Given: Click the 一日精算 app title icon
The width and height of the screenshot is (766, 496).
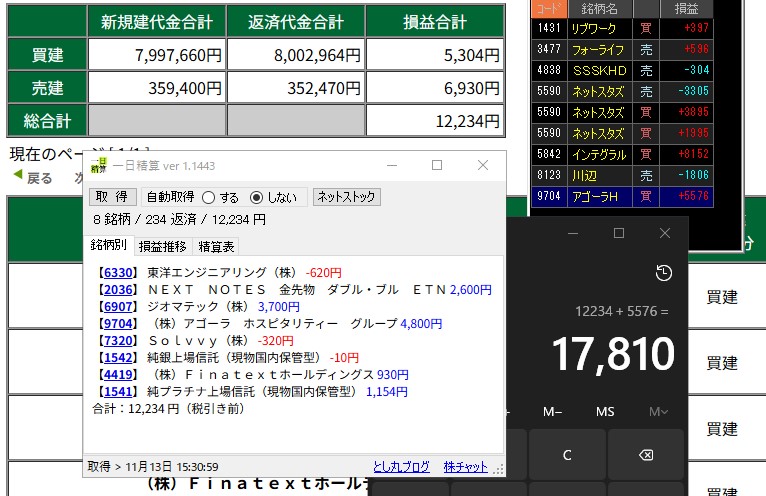Looking at the screenshot, I should [98, 165].
